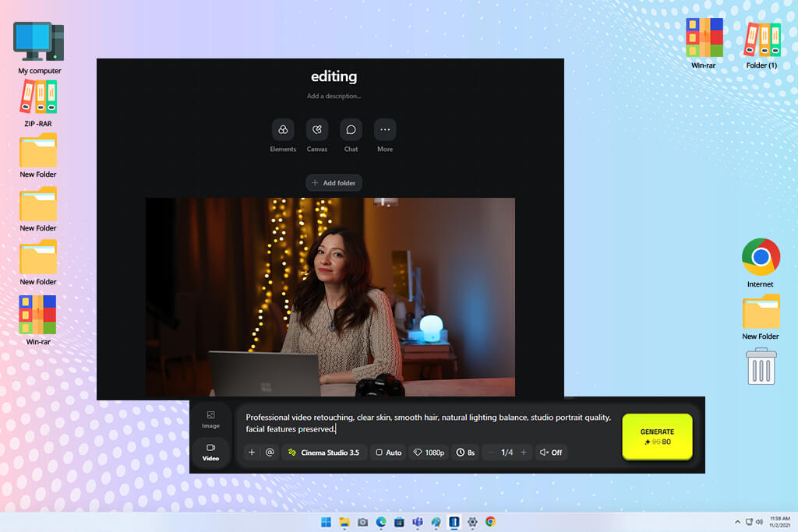Open the New Folder below Internet icon

pos(761,317)
